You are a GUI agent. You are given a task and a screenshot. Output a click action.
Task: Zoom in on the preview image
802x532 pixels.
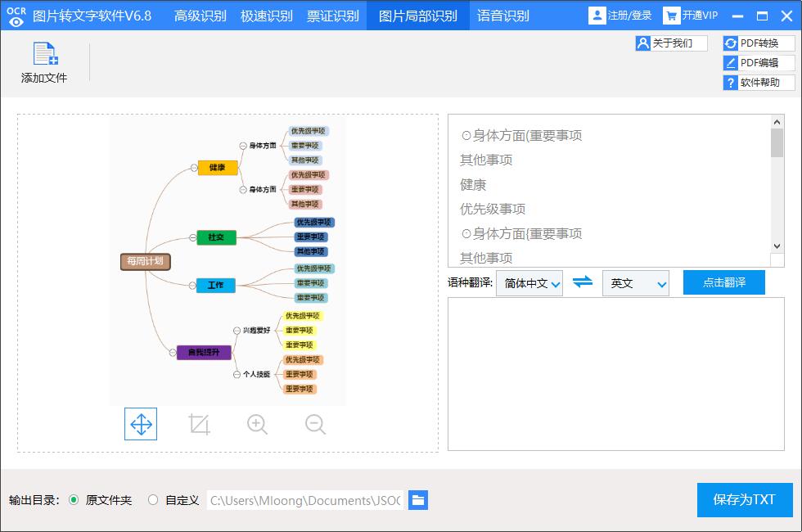point(257,424)
